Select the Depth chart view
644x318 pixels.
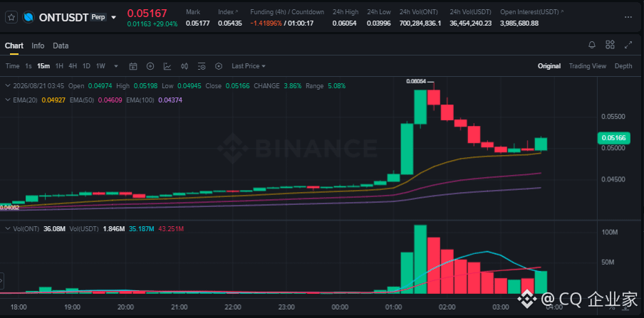[623, 66]
